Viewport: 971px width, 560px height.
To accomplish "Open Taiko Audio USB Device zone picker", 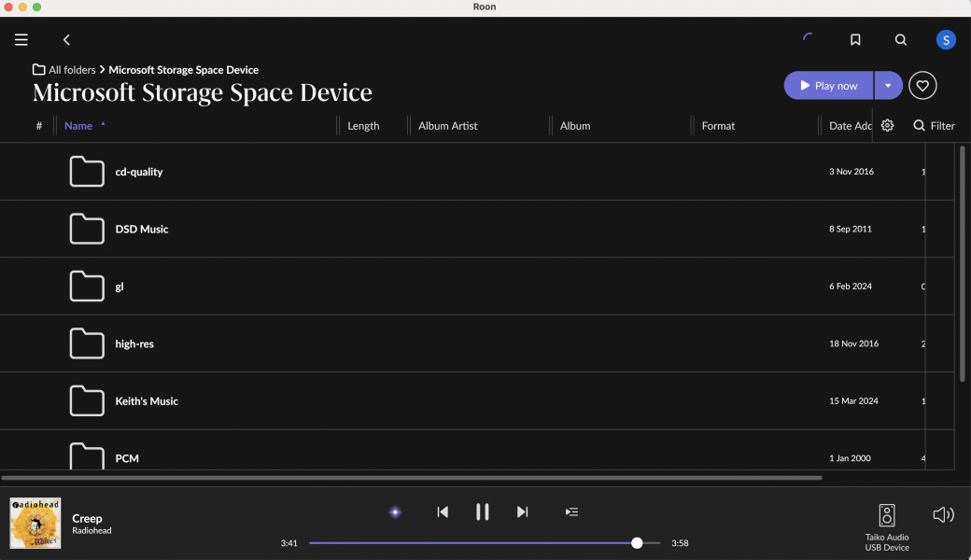I will [x=887, y=528].
